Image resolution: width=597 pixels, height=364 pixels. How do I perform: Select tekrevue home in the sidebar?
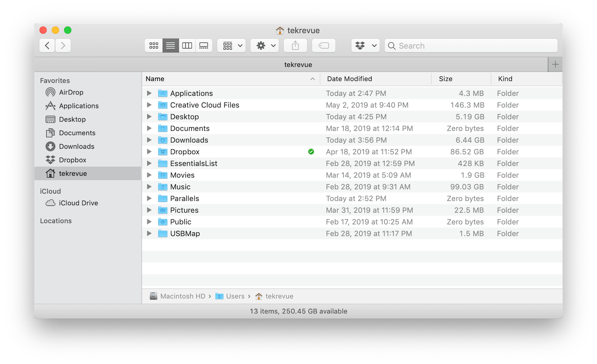point(88,173)
